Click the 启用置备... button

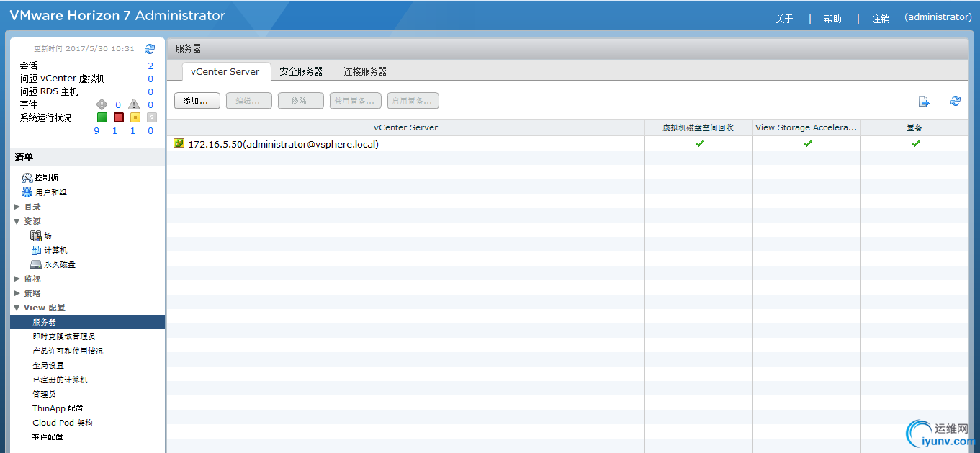tap(413, 101)
